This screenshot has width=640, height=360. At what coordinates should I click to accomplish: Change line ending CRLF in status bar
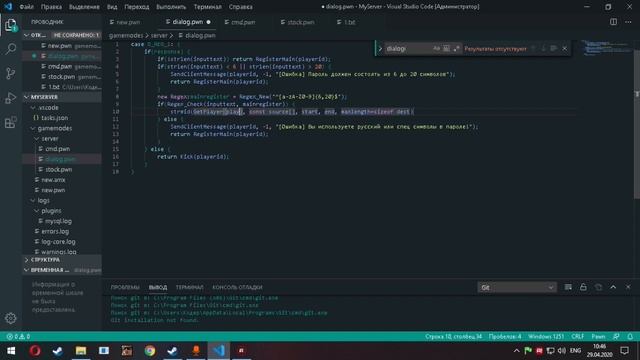(578, 337)
